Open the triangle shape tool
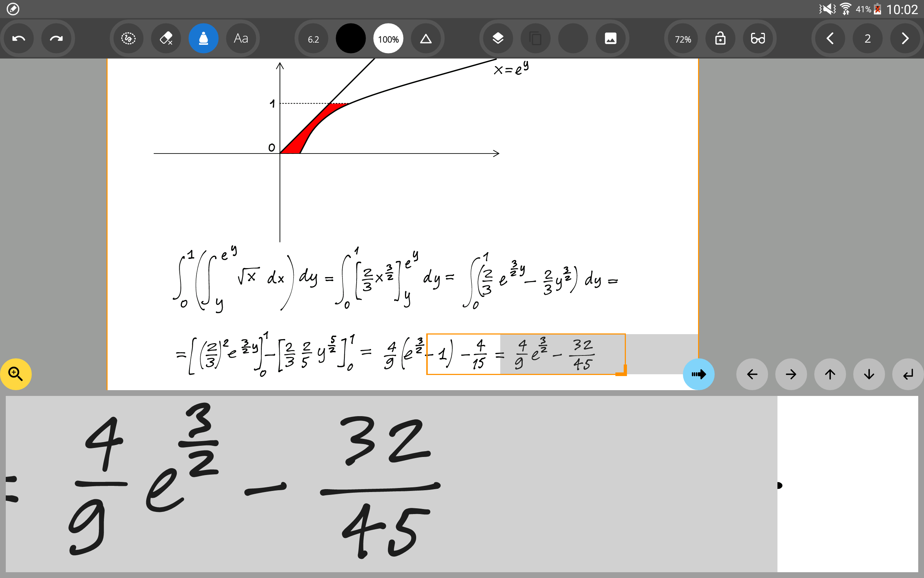 [426, 39]
